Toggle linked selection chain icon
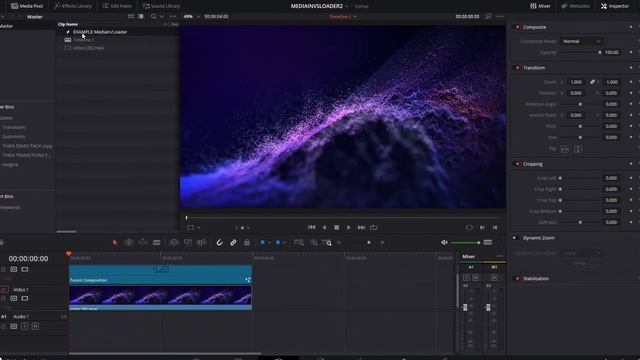Viewport: 640px width, 360px height. pos(233,242)
